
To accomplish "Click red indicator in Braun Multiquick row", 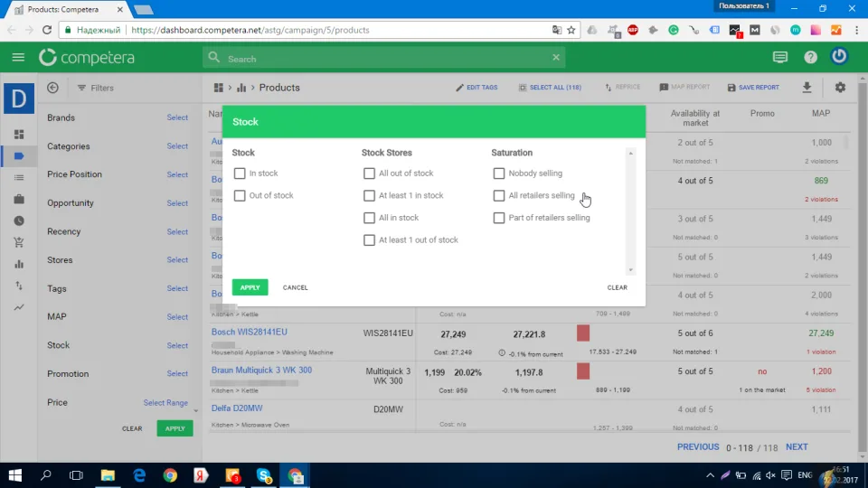I will click(x=583, y=371).
